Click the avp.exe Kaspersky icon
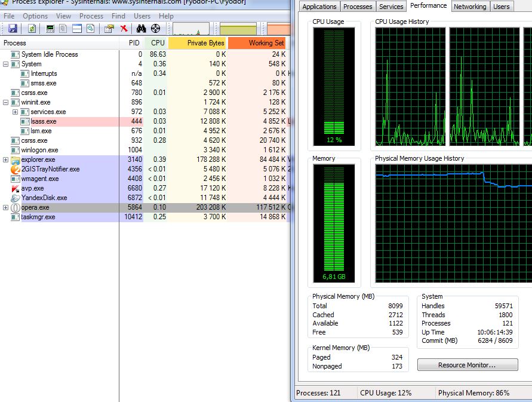Image resolution: width=532 pixels, height=402 pixels. (16, 188)
